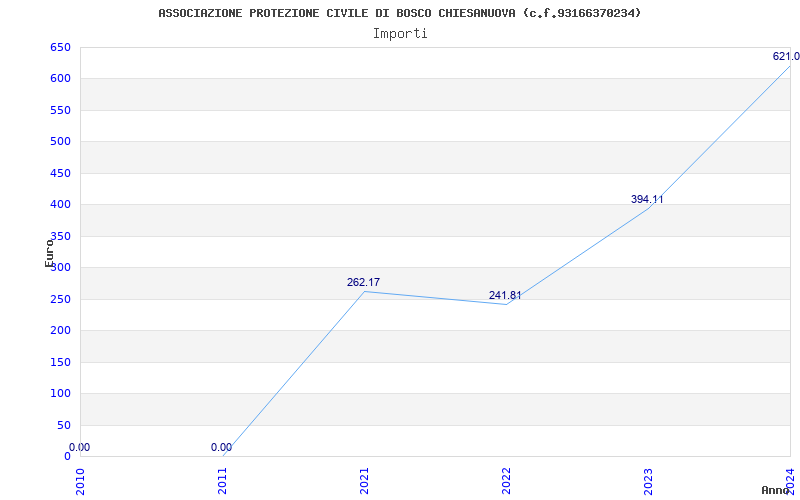Click the 600 y-axis tick label

click(x=60, y=79)
